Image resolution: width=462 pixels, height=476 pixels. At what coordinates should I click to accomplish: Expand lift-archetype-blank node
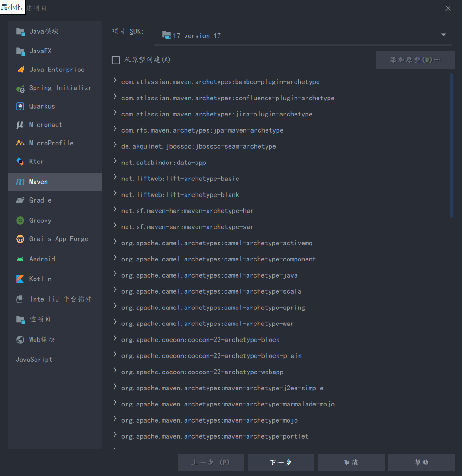click(115, 193)
